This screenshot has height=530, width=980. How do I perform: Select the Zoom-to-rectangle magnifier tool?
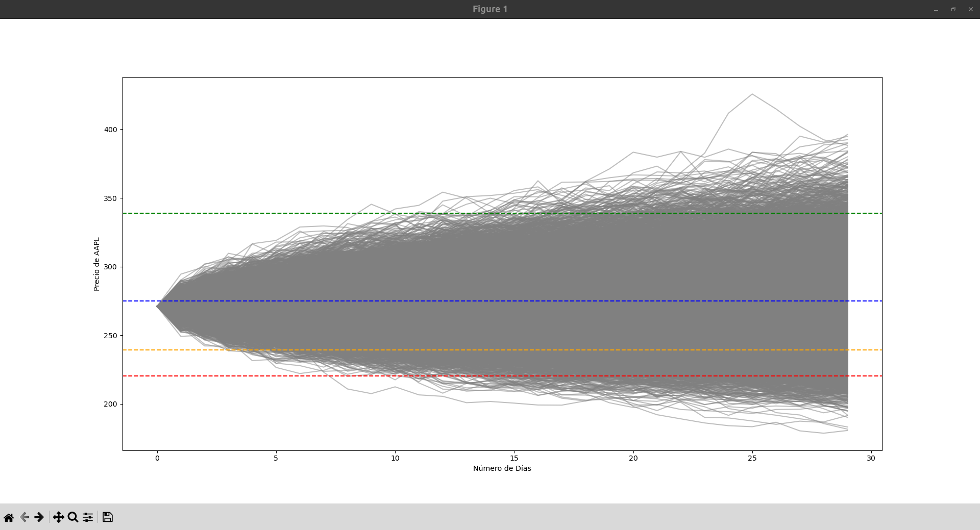[x=73, y=517]
